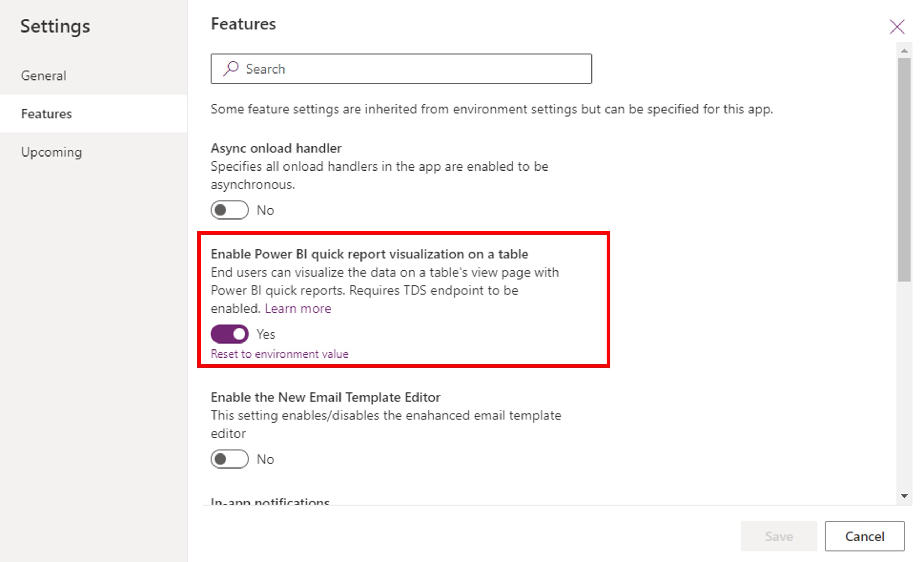Go to the Upcoming settings tab
The width and height of the screenshot is (924, 562).
pyautogui.click(x=51, y=152)
